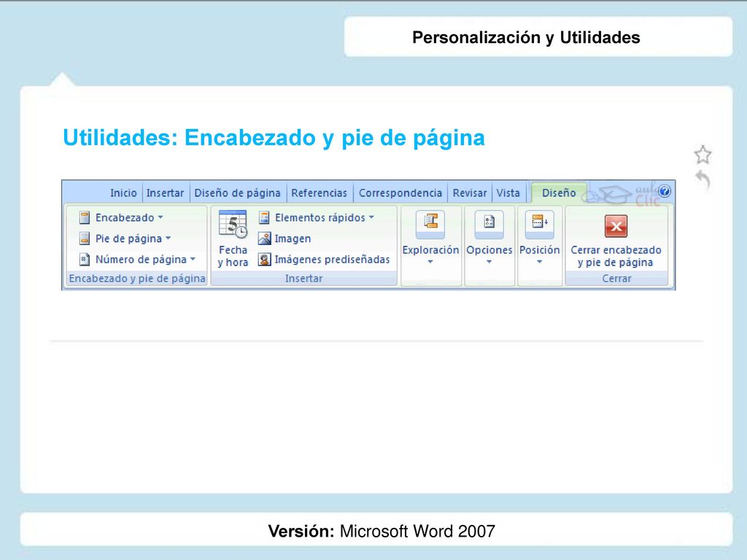Click the Elementos rápidos icon

pos(264,217)
